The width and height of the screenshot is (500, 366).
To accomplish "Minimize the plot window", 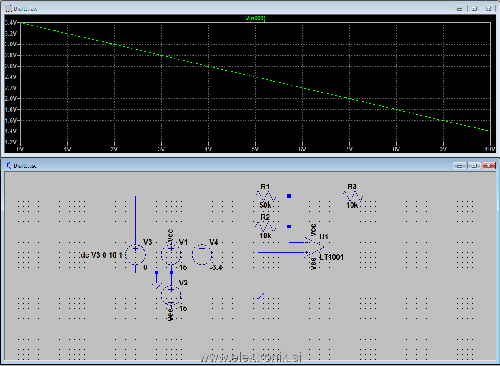I will (x=460, y=9).
